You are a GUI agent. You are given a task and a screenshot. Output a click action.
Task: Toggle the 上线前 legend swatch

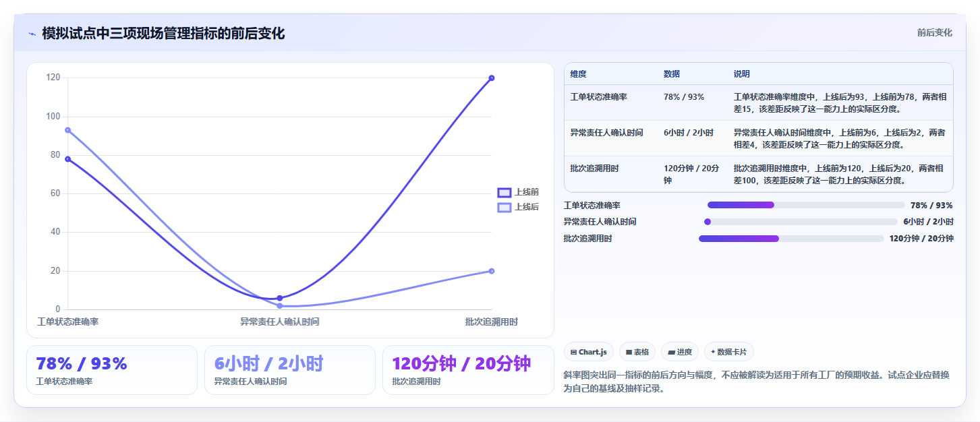pyautogui.click(x=504, y=192)
